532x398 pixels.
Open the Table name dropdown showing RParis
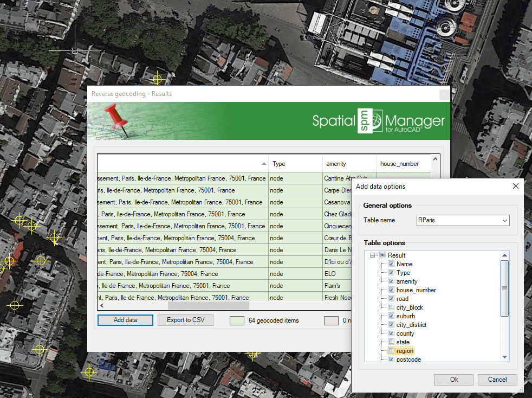(504, 221)
